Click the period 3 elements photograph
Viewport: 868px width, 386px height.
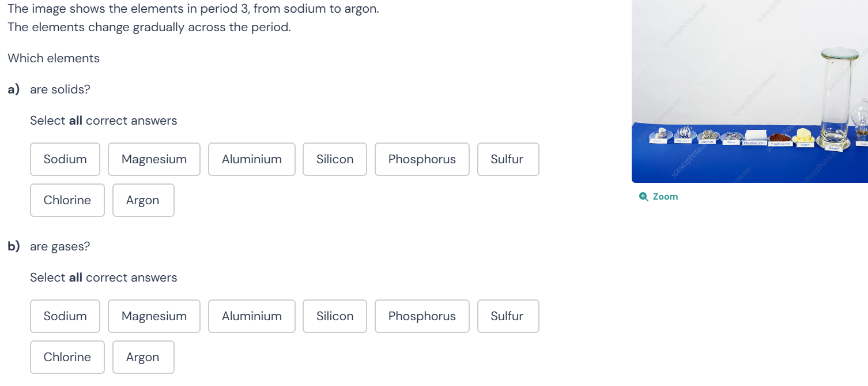[749, 92]
